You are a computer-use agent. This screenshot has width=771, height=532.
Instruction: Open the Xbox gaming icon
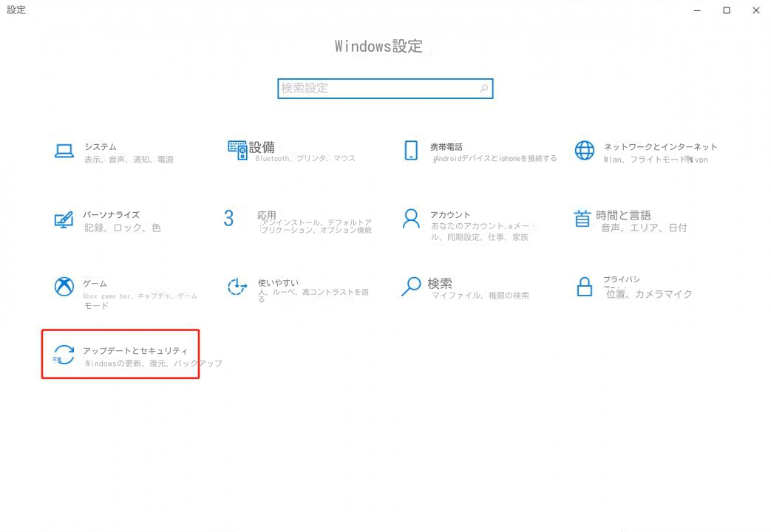(x=64, y=287)
